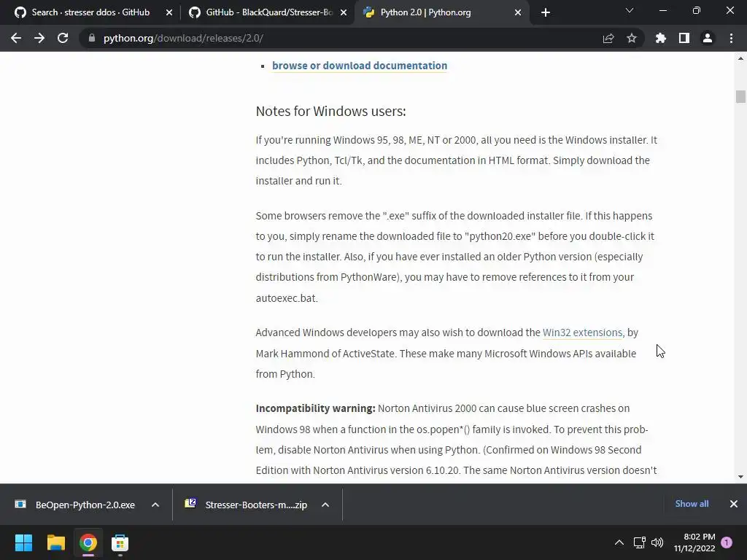View site information lock icon

coord(92,38)
